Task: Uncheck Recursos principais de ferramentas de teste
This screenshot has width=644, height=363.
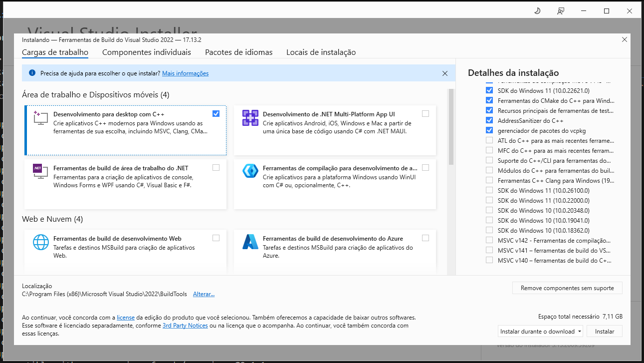Action: [489, 110]
